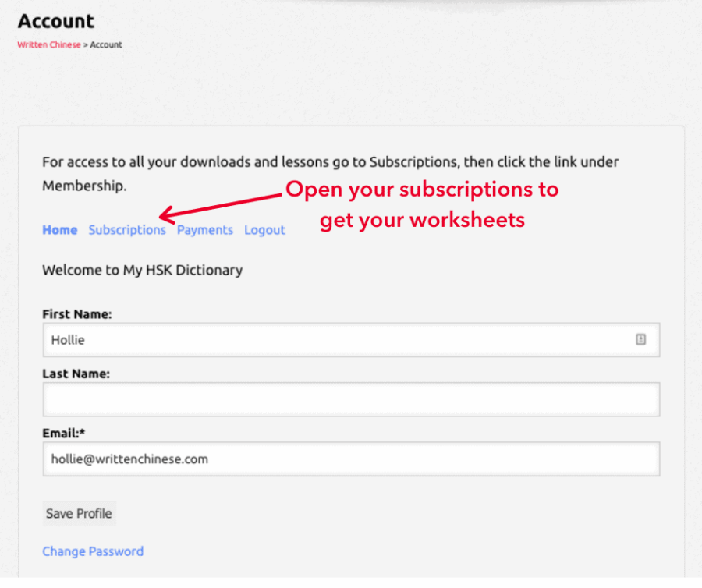The image size is (702, 588).
Task: Select the Email address input field
Action: [x=351, y=459]
